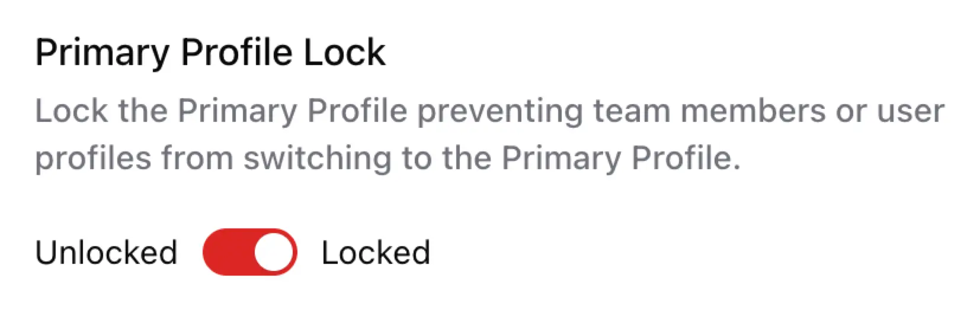
Task: Click the "Locked" label
Action: tap(376, 253)
